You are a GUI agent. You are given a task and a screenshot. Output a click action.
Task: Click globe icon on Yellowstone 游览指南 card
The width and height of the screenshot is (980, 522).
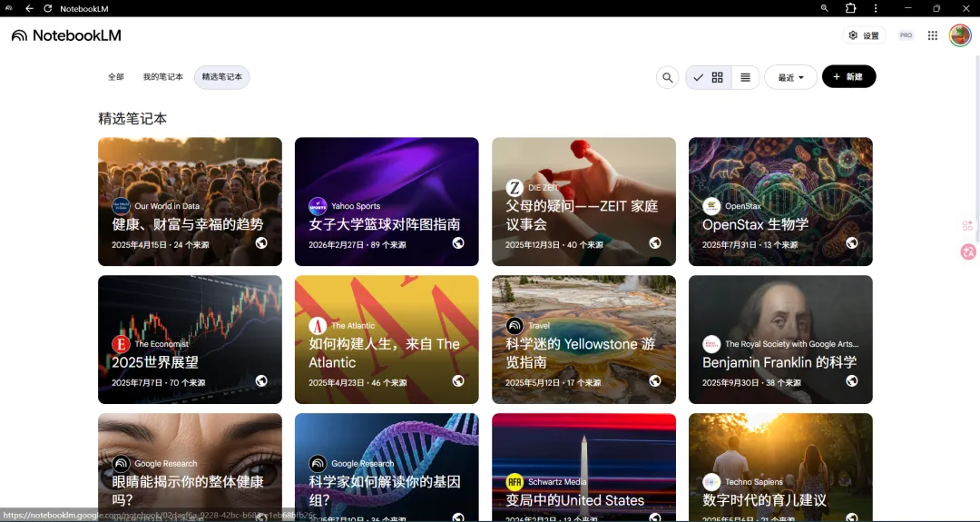[655, 380]
